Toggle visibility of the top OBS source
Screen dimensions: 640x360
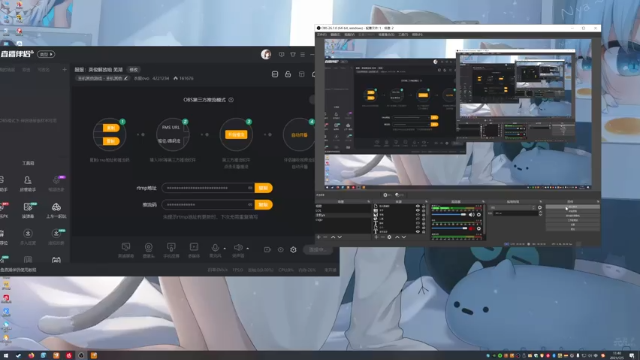pos(418,206)
